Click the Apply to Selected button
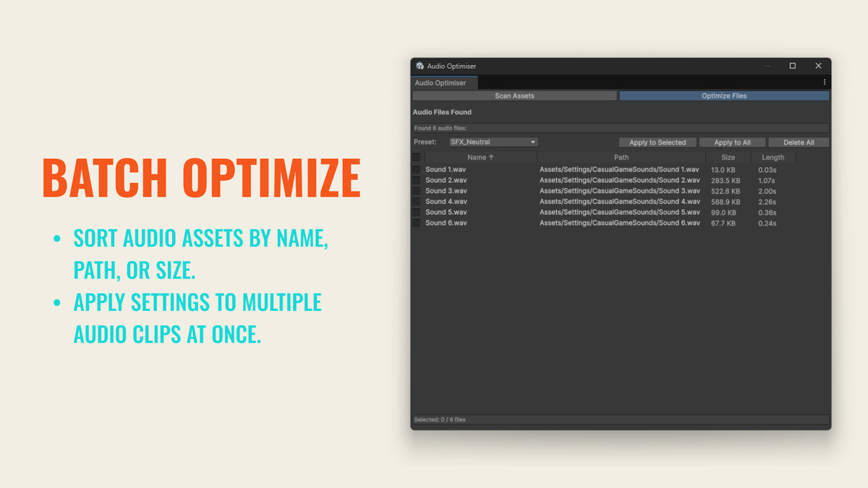This screenshot has height=488, width=868. click(658, 142)
